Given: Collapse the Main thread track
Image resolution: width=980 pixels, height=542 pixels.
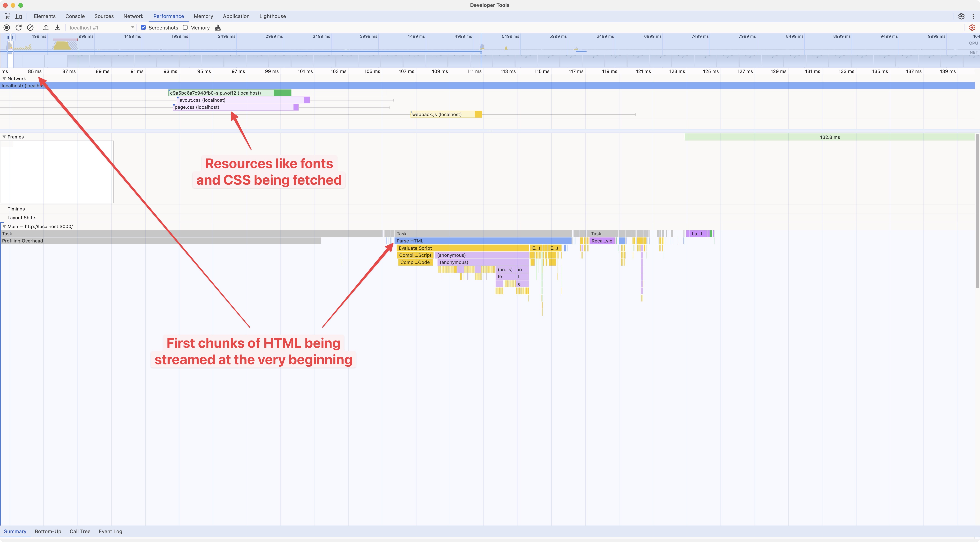Looking at the screenshot, I should 4,226.
